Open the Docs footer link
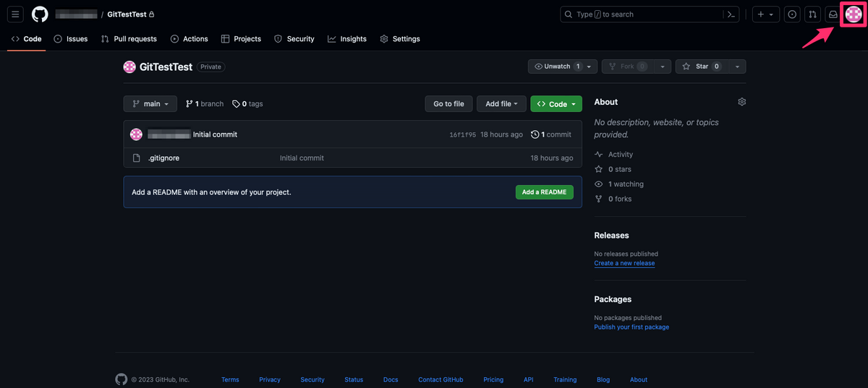Screen dimensions: 868x388 (x=391, y=379)
